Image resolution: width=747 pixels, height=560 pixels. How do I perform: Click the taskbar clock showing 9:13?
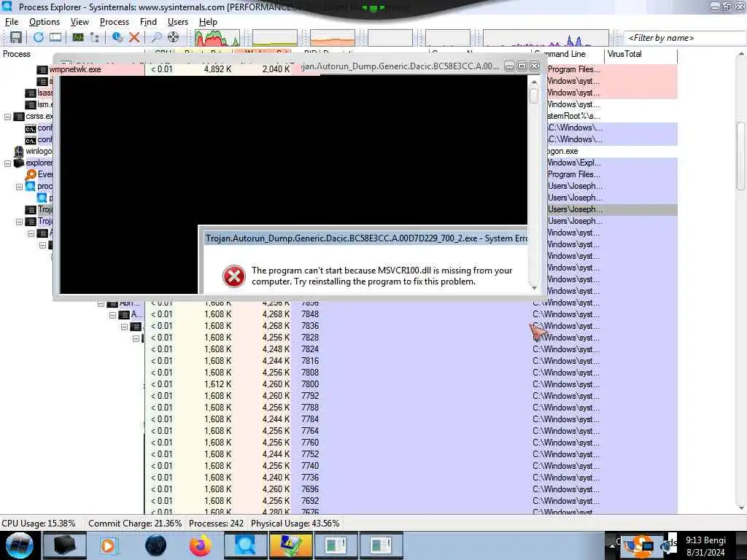(705, 546)
